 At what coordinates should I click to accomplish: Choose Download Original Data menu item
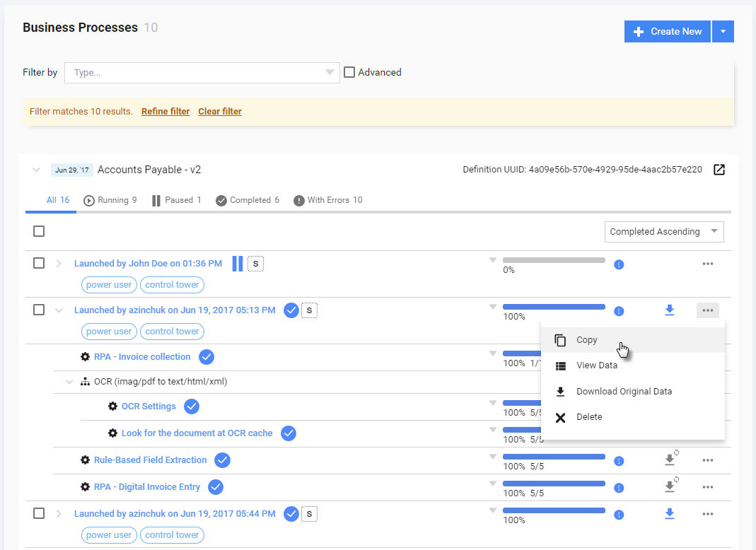[x=633, y=392]
